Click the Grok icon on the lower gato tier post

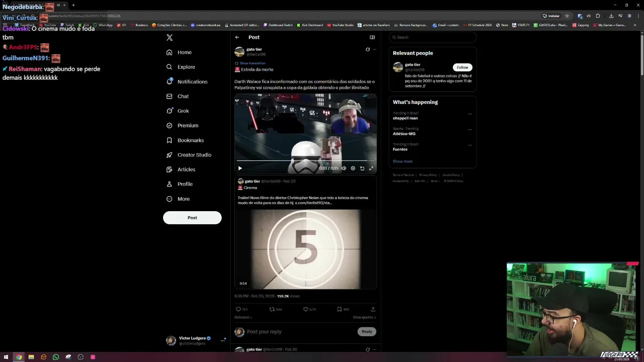click(x=368, y=349)
